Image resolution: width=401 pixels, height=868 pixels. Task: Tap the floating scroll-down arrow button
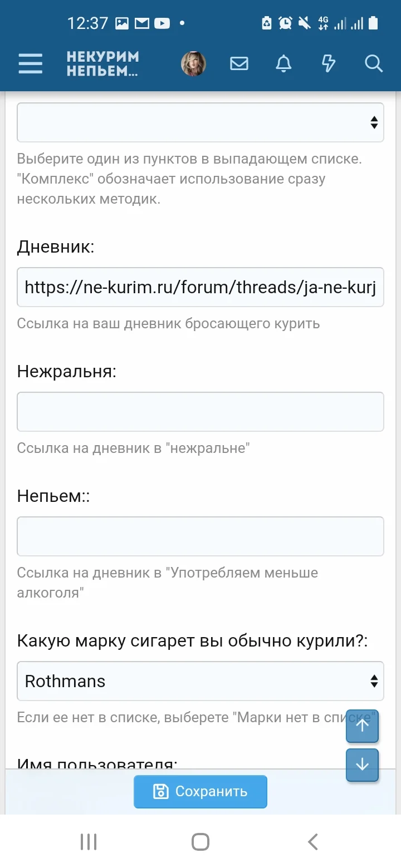[x=362, y=765]
